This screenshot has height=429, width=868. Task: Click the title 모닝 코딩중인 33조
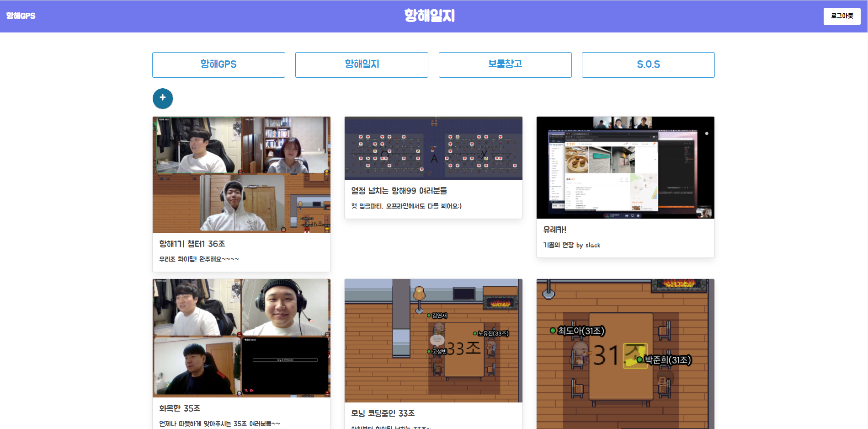pos(383,413)
